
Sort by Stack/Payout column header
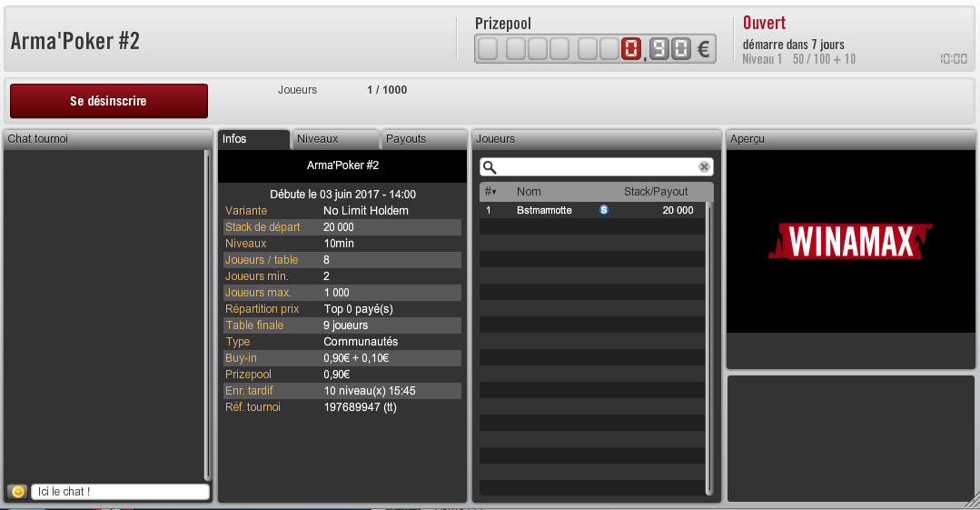(656, 192)
